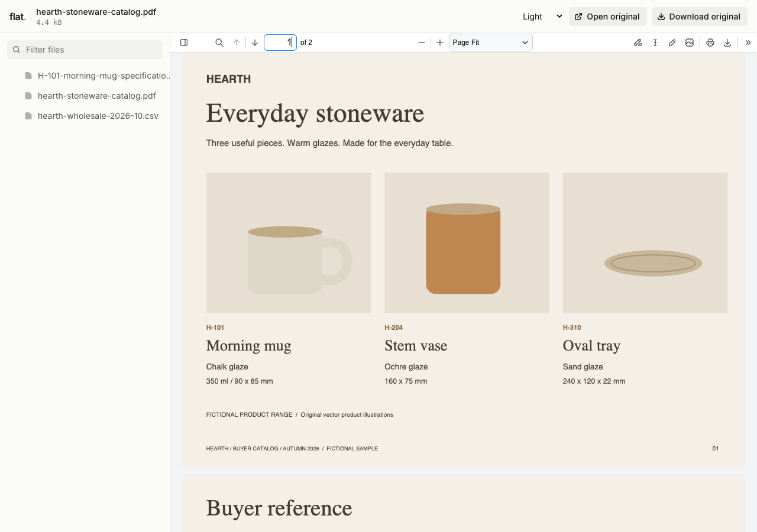757x532 pixels.
Task: Click the 240 x 120 x 22 mm dimensions
Action: (594, 381)
